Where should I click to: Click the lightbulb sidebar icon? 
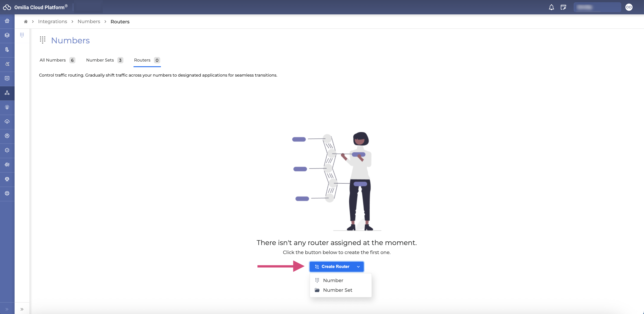pyautogui.click(x=7, y=107)
